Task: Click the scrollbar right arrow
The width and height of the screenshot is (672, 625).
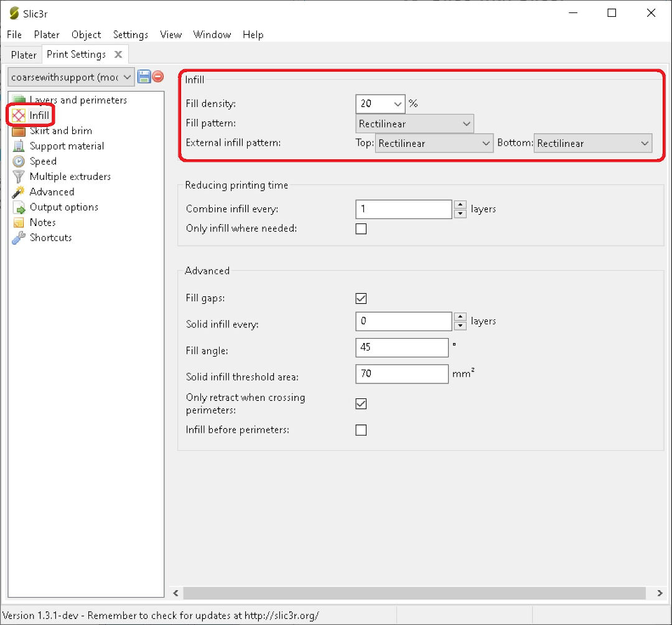Action: point(660,593)
